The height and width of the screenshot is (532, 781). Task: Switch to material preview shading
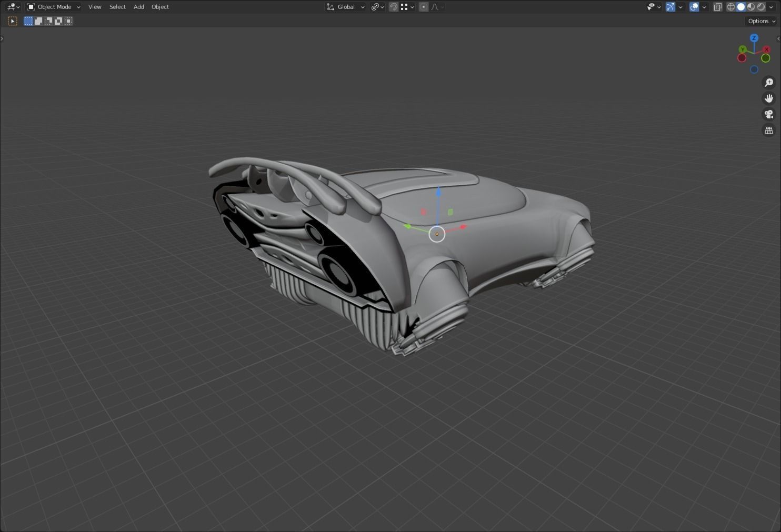pos(751,7)
